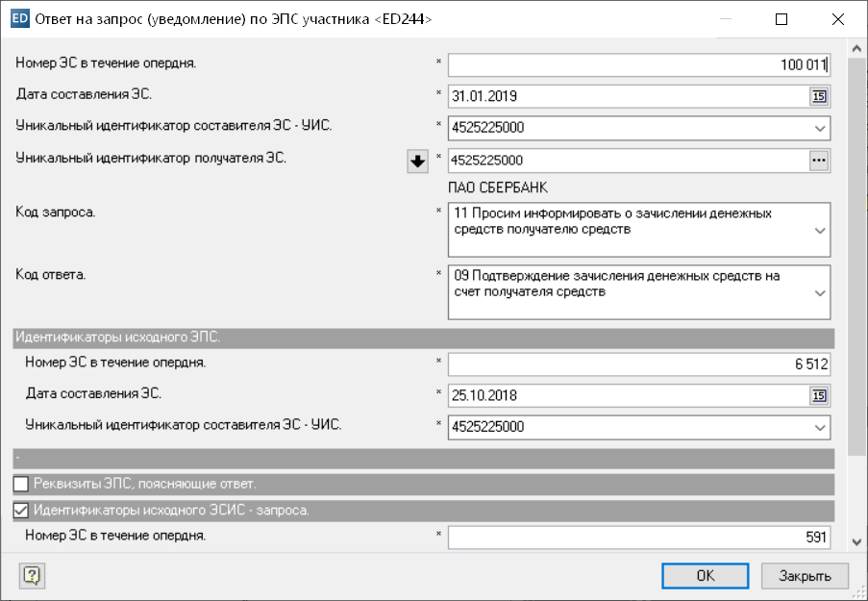Screen dimensions: 868x601
Task: Open the "Код ответа" dropdown list
Action: coord(819,292)
